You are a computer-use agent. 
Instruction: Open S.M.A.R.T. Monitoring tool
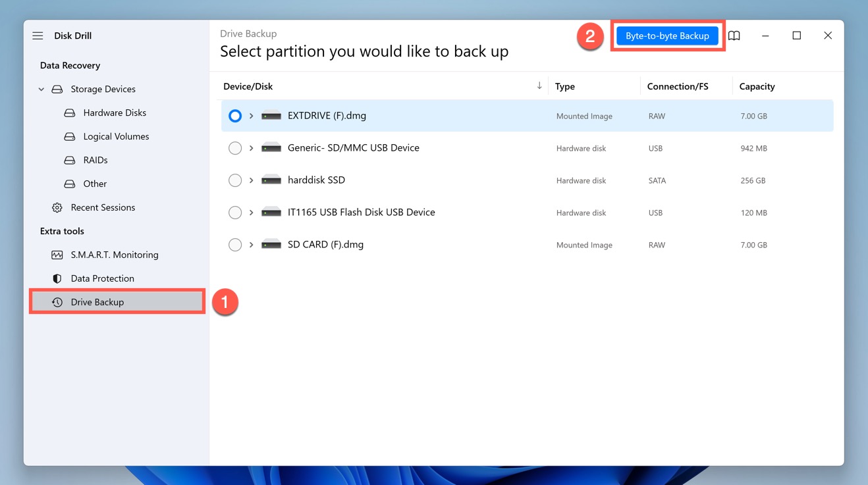point(115,255)
